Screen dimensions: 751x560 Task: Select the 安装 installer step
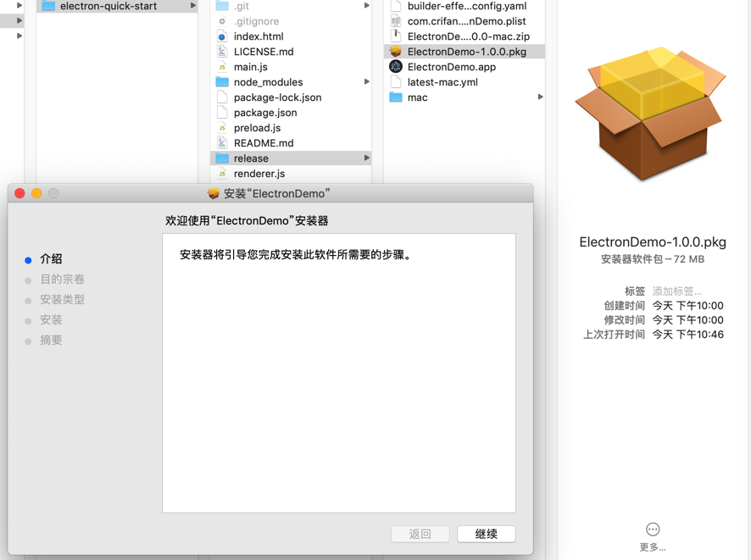(51, 319)
